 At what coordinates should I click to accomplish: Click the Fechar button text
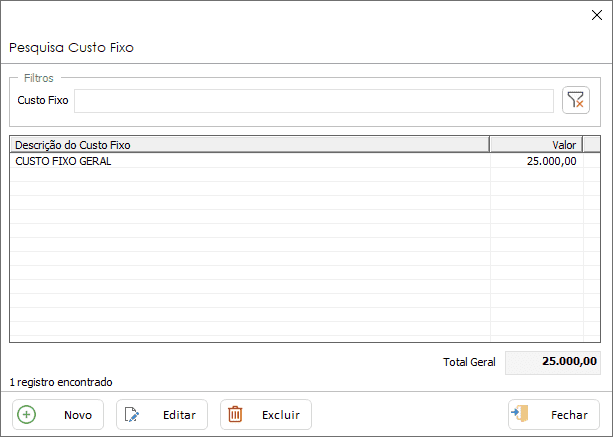(569, 415)
